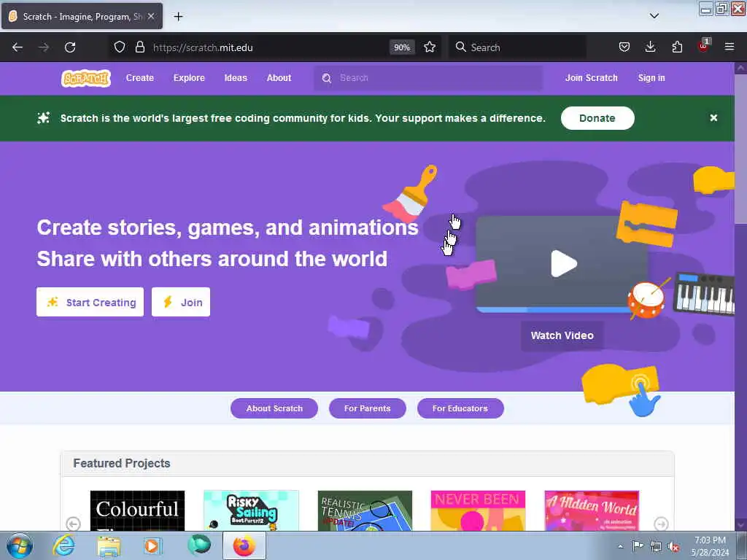The height and width of the screenshot is (560, 747).
Task: Open the For Parents page
Action: click(368, 408)
